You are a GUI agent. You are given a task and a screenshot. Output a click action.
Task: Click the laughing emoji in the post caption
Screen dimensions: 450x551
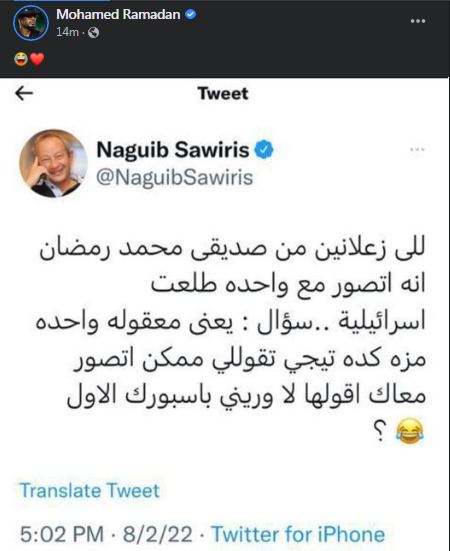21,59
